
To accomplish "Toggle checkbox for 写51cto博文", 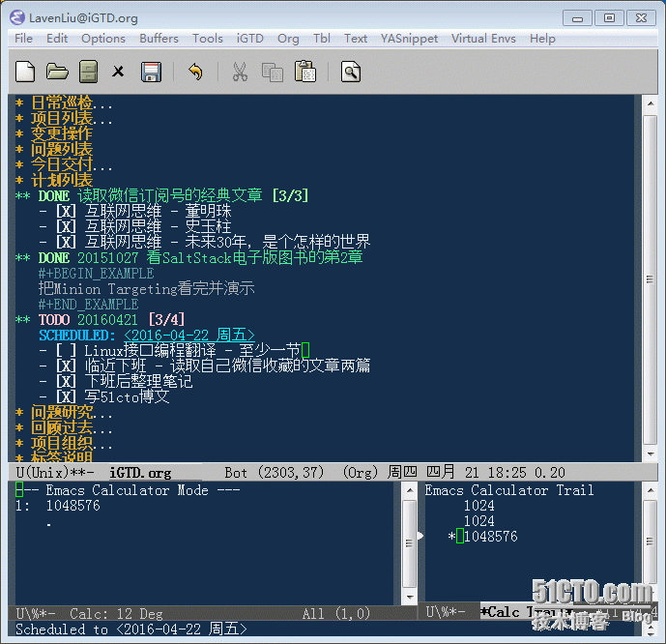I will (66, 397).
